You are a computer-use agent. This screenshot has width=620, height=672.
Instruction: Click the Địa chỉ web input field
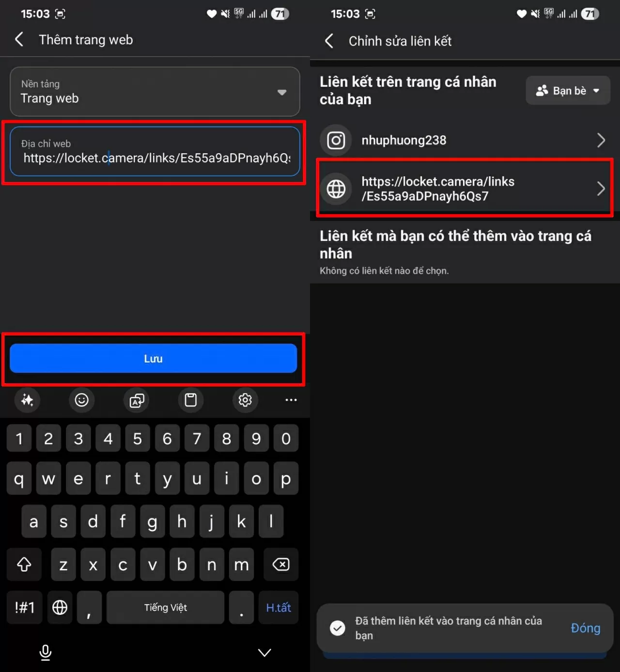coord(155,152)
